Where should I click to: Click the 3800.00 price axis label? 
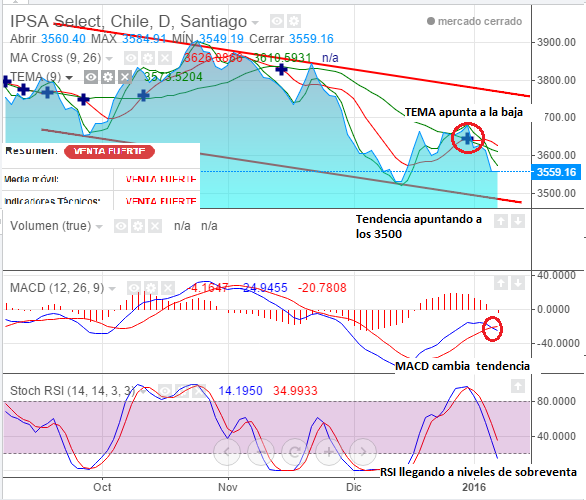(x=556, y=80)
